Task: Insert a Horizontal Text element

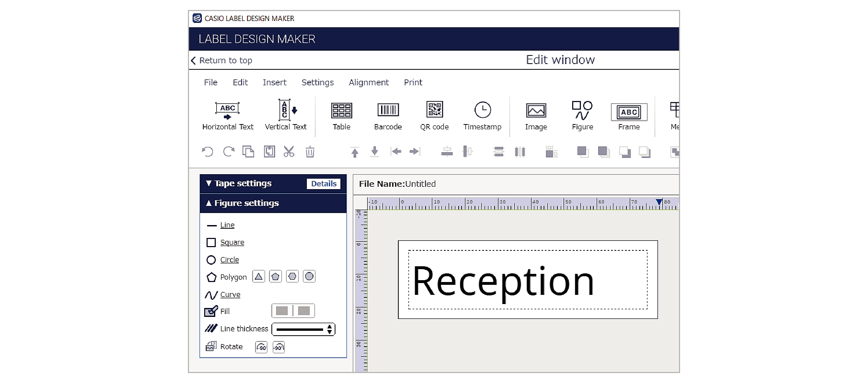Action: 227,115
